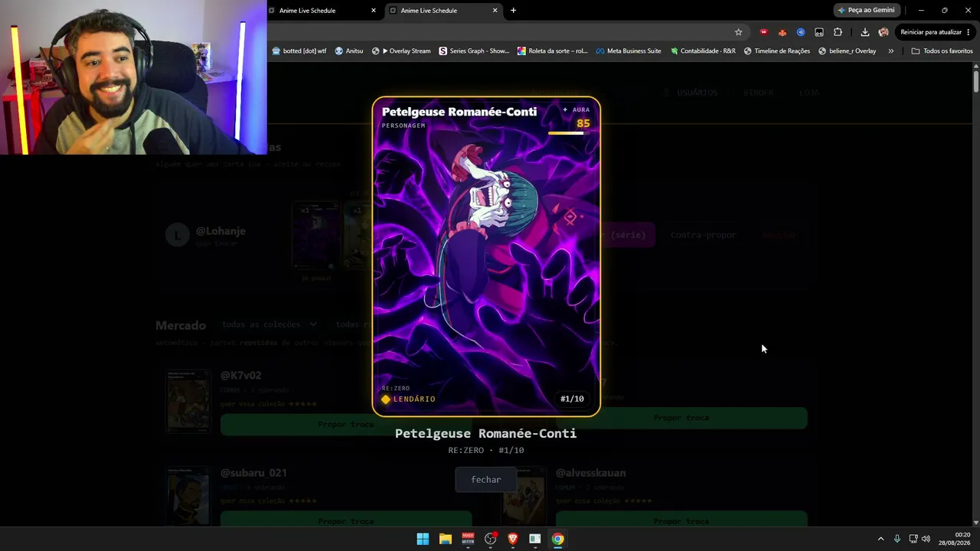Viewport: 980px width, 551px height.
Task: Click the Petelgeuse Romanée-Conti title below card
Action: [485, 433]
